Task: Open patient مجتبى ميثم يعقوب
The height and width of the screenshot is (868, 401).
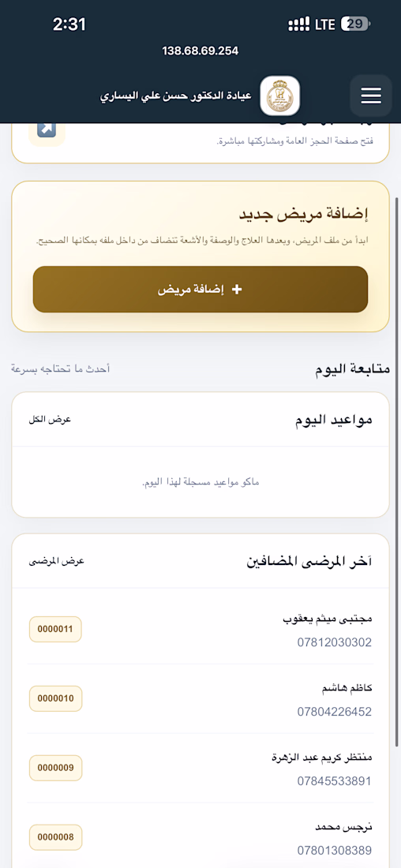Action: click(x=328, y=619)
